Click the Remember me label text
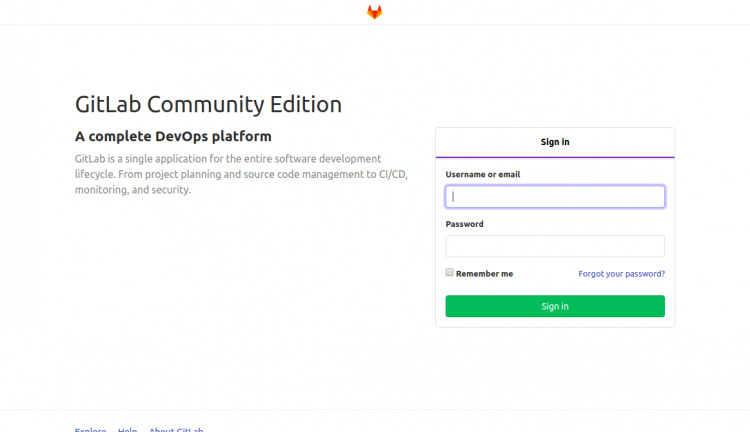The width and height of the screenshot is (750, 432). [484, 274]
